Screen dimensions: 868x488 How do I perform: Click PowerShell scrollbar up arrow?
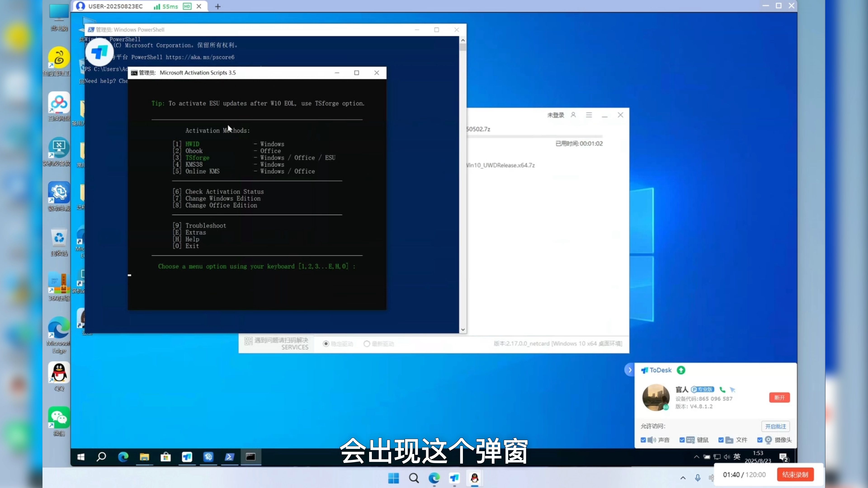[463, 40]
